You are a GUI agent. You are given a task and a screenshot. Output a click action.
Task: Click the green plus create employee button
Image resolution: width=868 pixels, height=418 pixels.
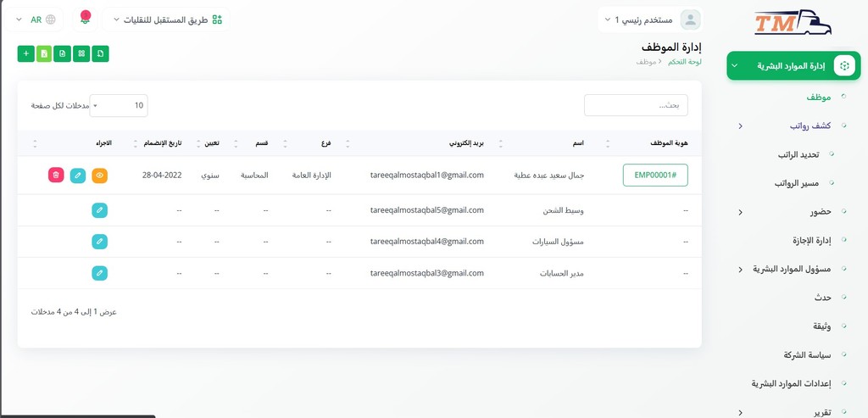26,53
